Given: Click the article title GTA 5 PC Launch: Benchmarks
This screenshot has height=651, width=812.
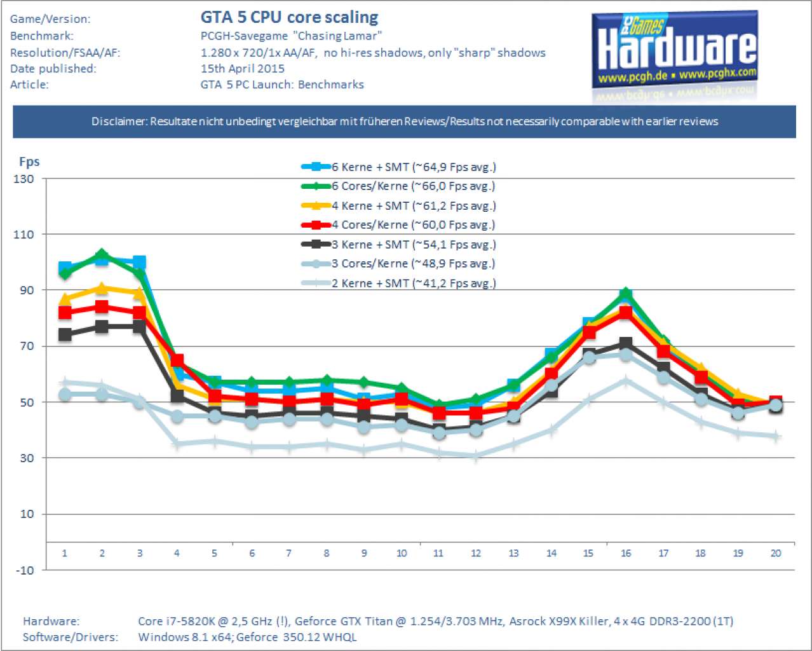Looking at the screenshot, I should coord(282,85).
